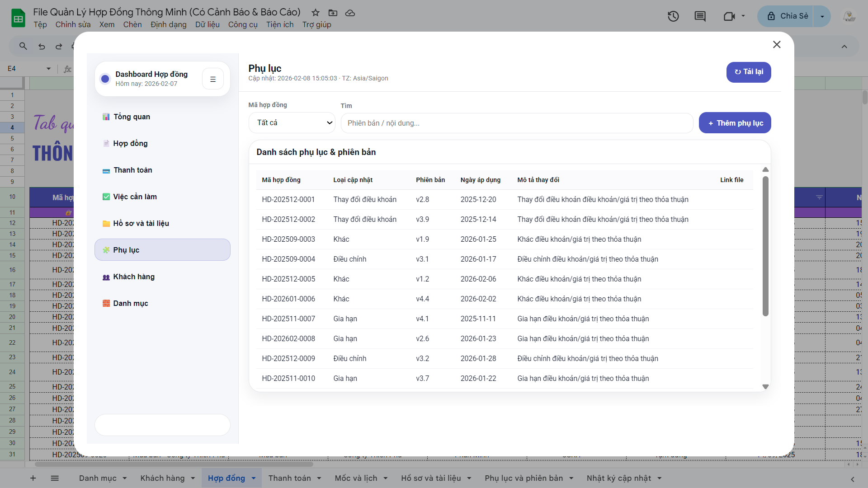This screenshot has height=488, width=868.
Task: Open the Chia Sẻ dropdown arrow
Action: pyautogui.click(x=822, y=16)
